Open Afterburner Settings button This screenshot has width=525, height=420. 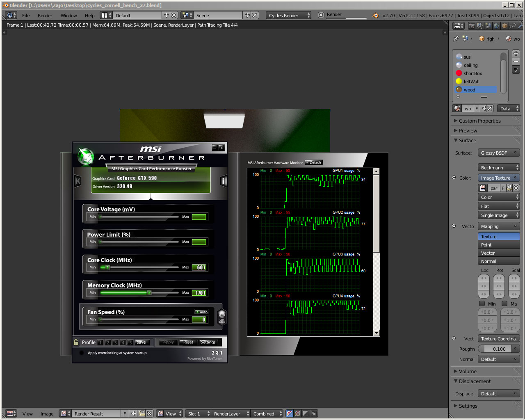pyautogui.click(x=208, y=342)
